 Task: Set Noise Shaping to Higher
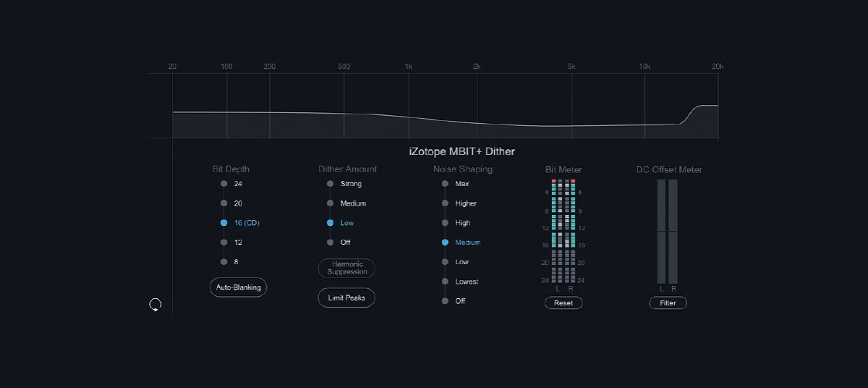point(459,203)
